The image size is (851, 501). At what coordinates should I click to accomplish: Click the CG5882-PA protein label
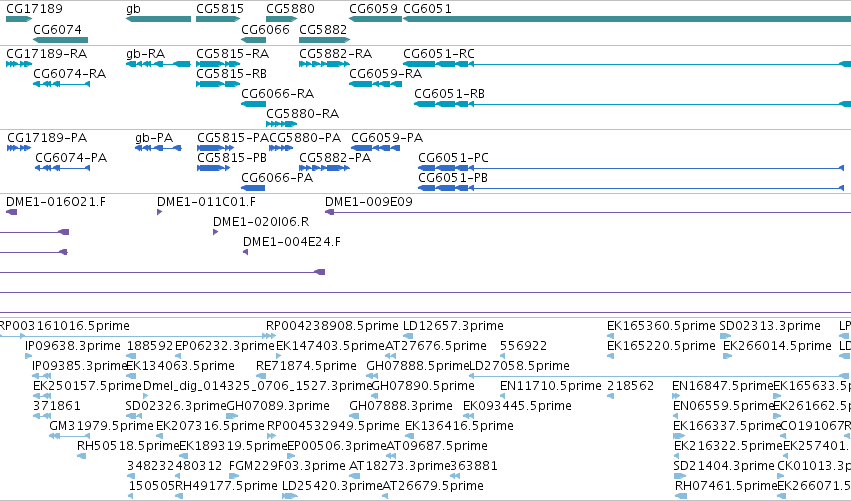335,158
